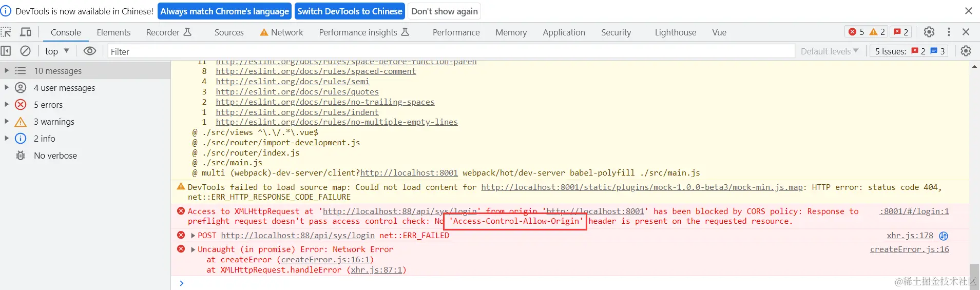Click error icon on the POST row
Viewport: 980px width, 290px height.
tap(181, 235)
